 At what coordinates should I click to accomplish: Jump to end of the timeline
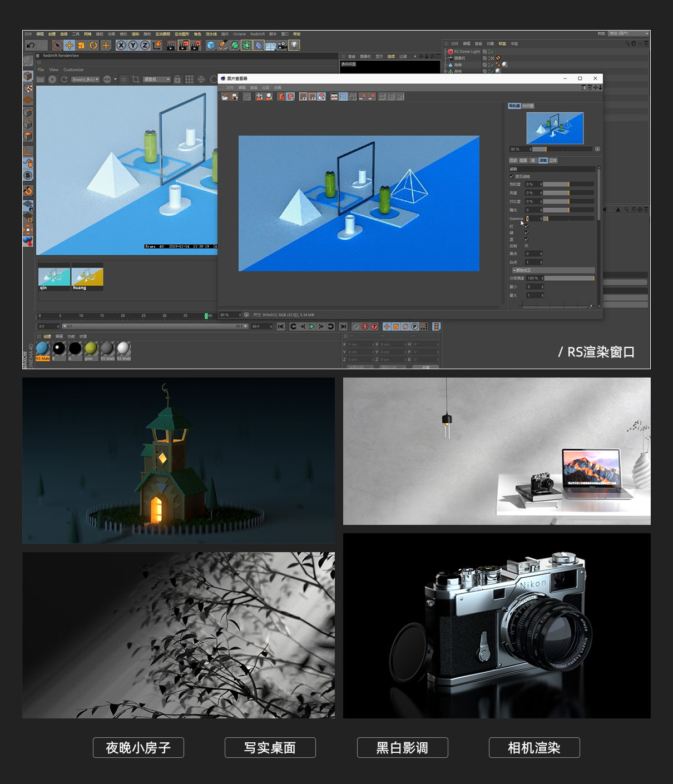[343, 326]
